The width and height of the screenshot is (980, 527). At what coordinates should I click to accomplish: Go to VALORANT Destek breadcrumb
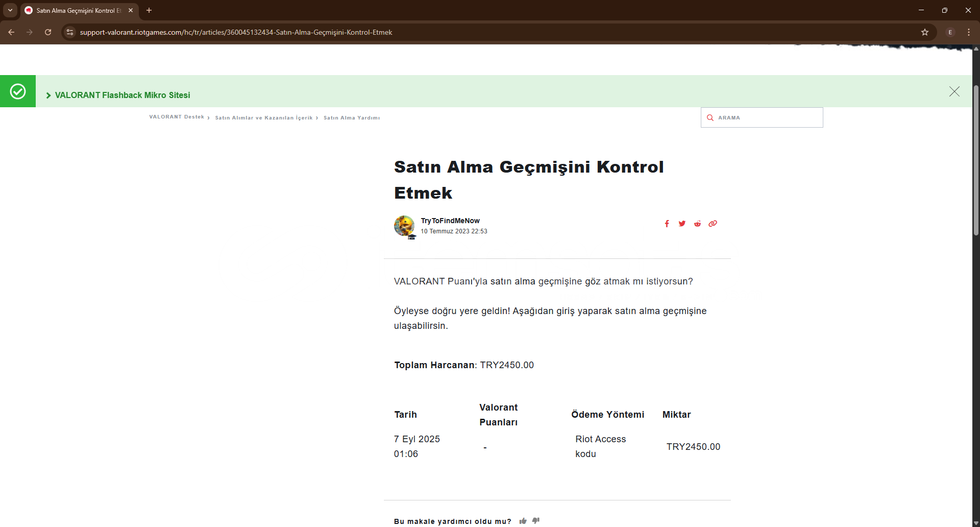177,117
